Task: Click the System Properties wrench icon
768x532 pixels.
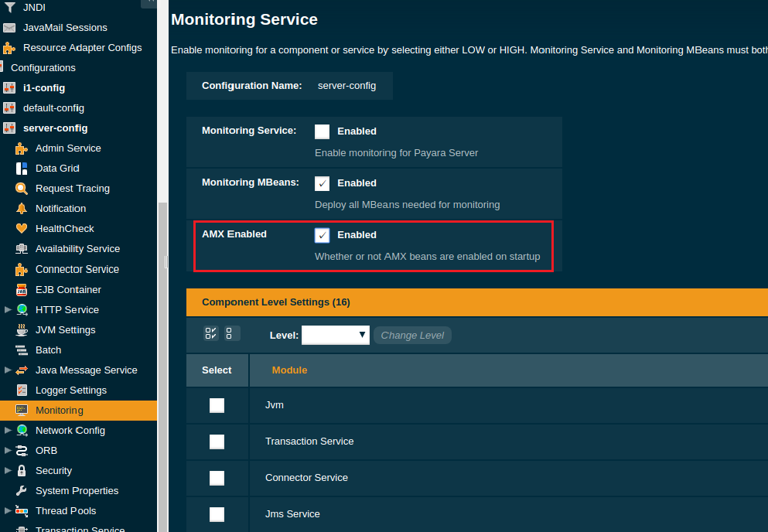Action: coord(22,490)
